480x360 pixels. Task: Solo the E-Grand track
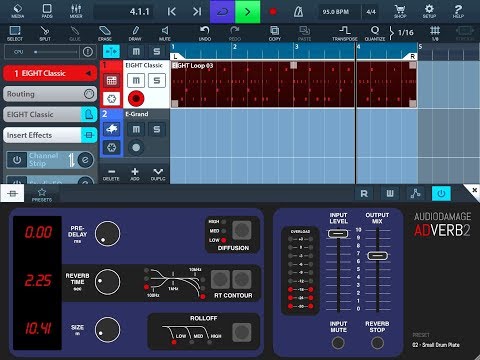(157, 129)
